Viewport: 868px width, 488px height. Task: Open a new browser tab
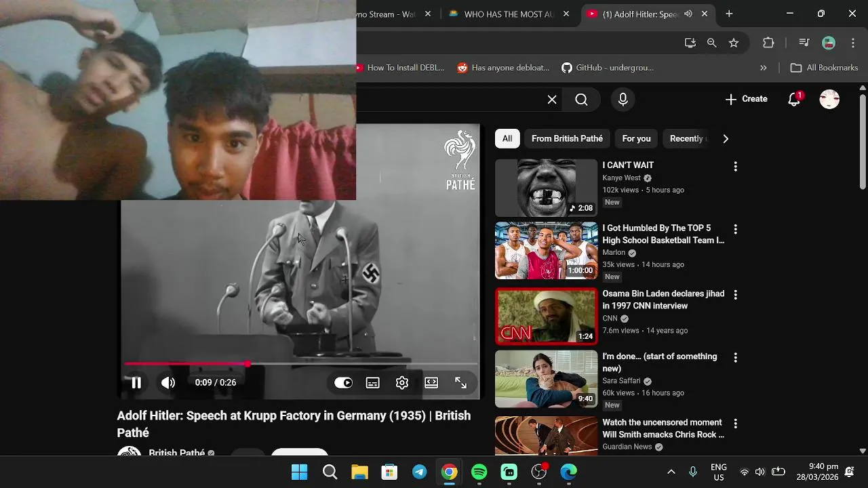(729, 14)
